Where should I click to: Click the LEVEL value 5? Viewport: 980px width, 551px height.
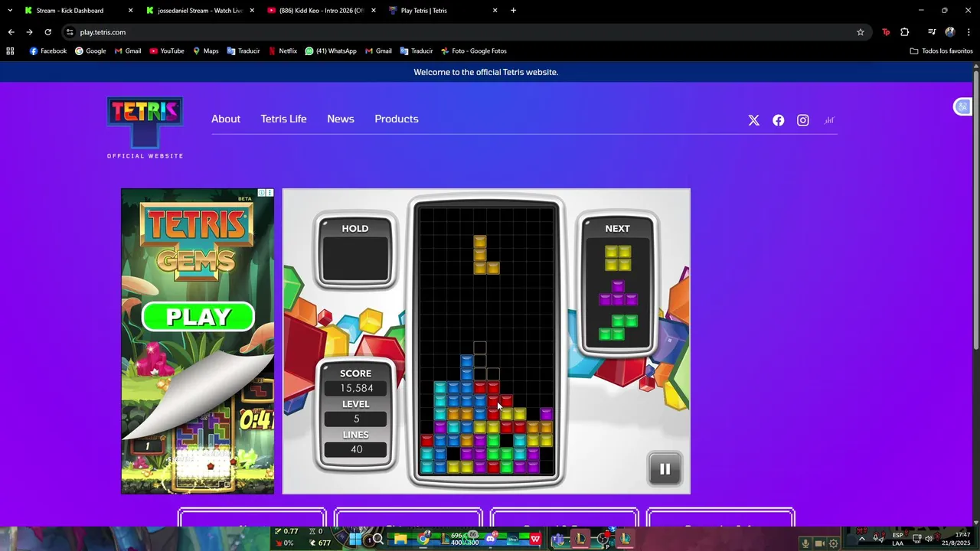[356, 419]
